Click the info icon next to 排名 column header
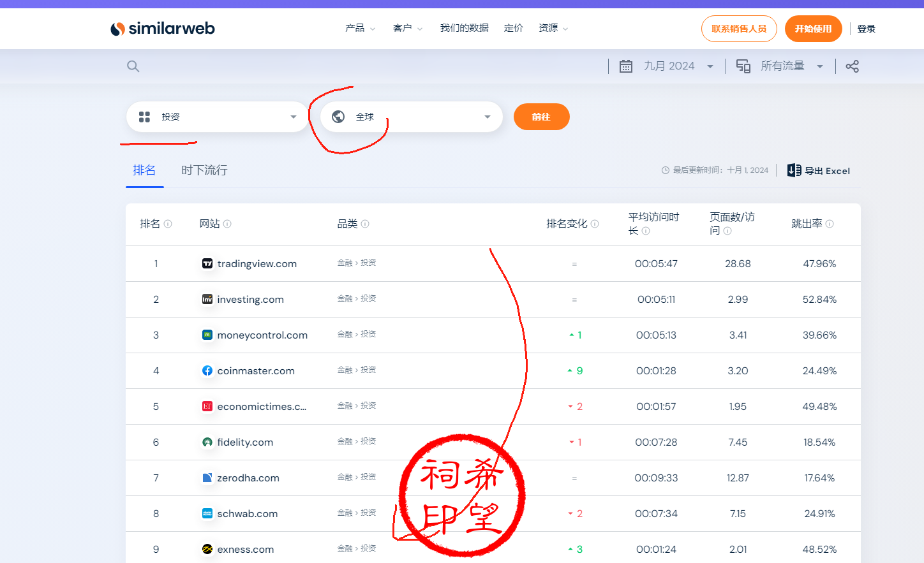This screenshot has width=924, height=563. [168, 224]
